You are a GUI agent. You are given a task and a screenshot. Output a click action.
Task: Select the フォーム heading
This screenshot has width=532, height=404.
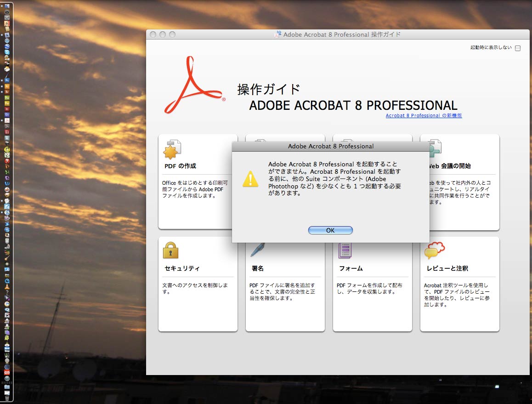351,268
